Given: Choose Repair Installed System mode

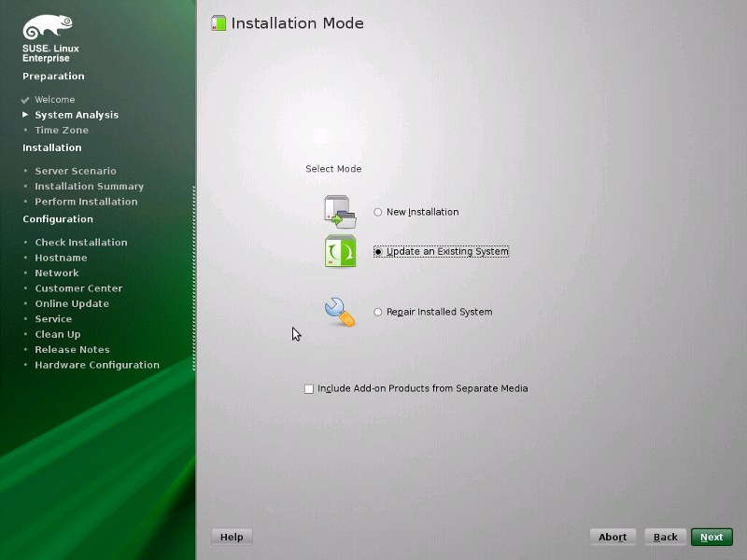Looking at the screenshot, I should coord(378,312).
